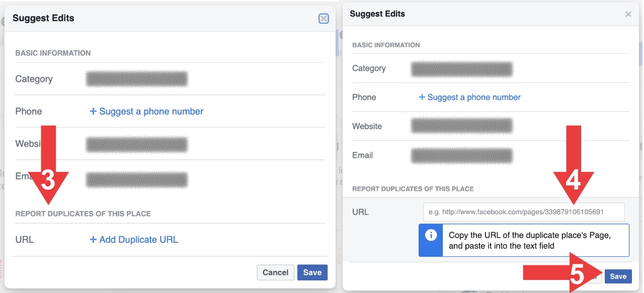Click the Cancel button

275,272
